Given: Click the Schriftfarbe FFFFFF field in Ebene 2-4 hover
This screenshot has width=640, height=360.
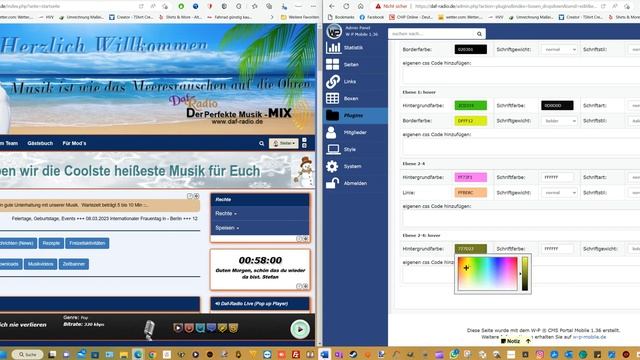Looking at the screenshot, I should point(557,249).
